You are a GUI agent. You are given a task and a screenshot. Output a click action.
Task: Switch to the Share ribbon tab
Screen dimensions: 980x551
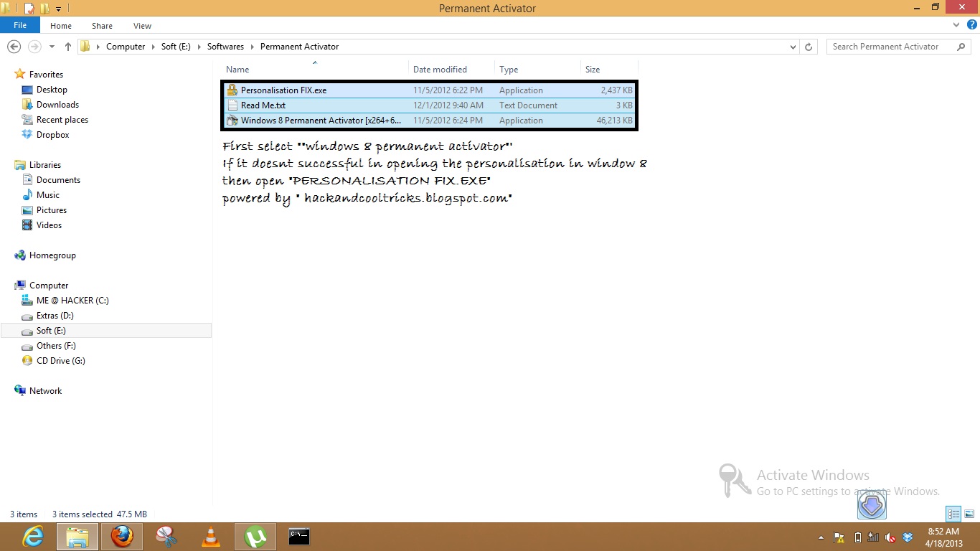(102, 26)
